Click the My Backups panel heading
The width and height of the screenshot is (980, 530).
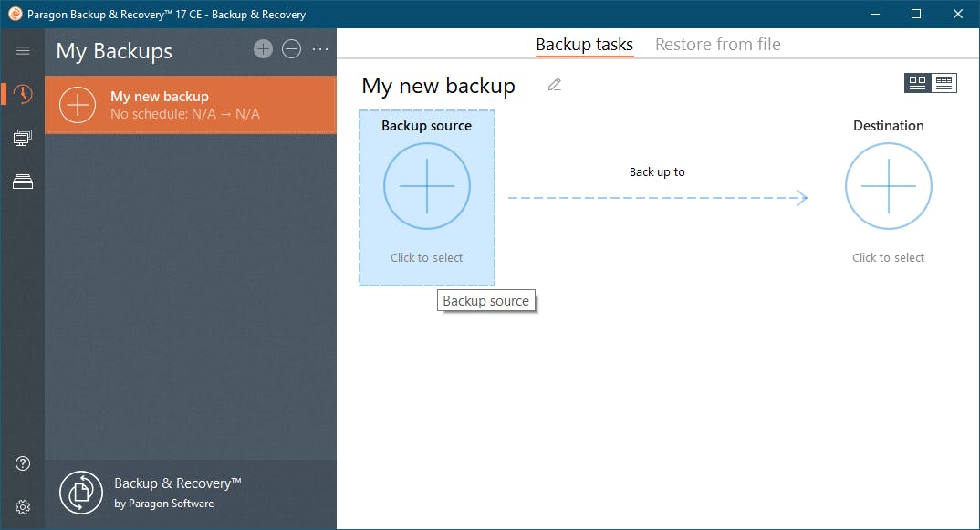[114, 51]
